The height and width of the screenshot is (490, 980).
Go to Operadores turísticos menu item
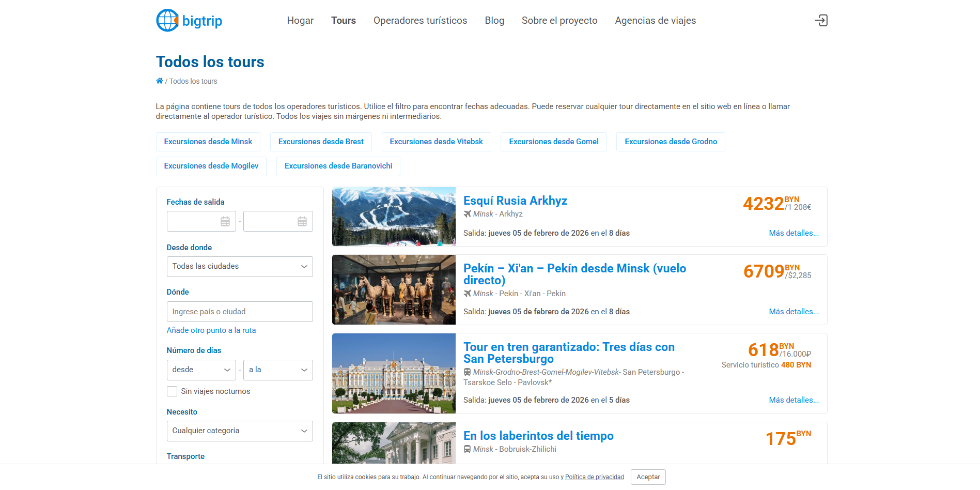point(420,21)
